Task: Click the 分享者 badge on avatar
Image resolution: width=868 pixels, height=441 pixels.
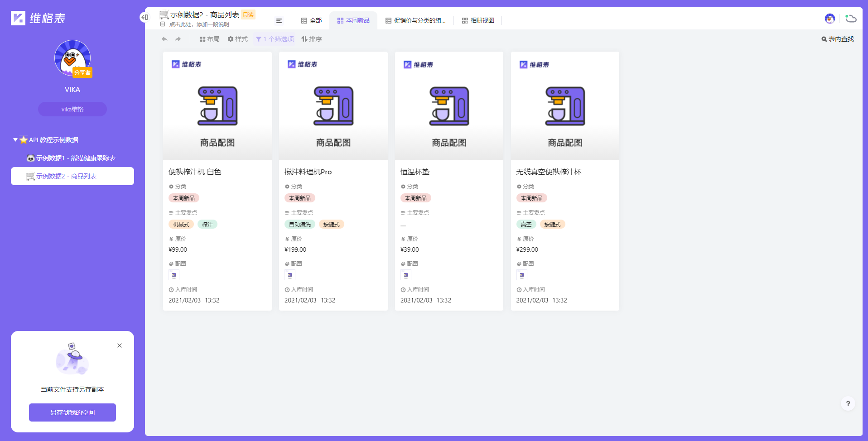Action: click(x=82, y=72)
